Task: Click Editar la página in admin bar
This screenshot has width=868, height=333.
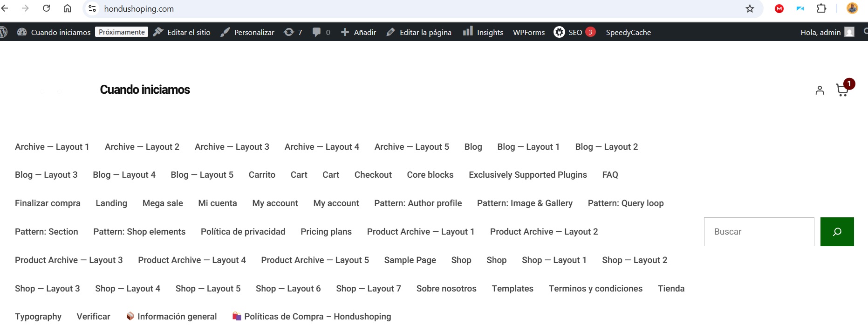Action: click(x=419, y=32)
